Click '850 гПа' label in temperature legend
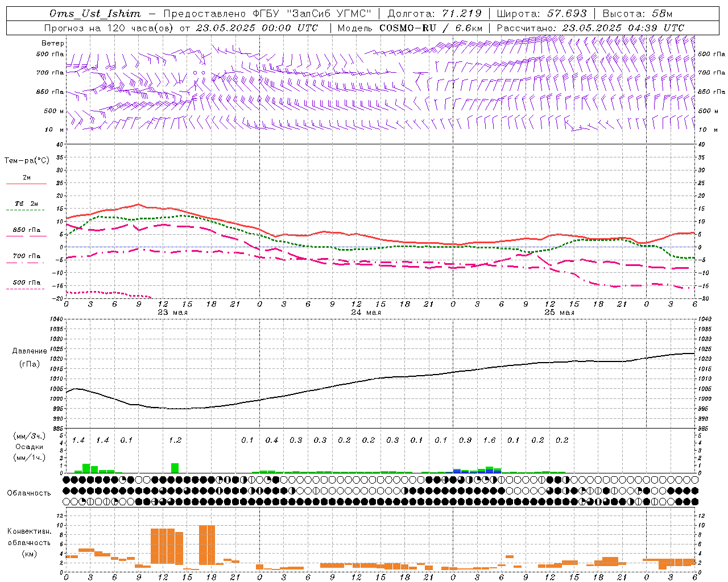The image size is (728, 582). pyautogui.click(x=27, y=230)
